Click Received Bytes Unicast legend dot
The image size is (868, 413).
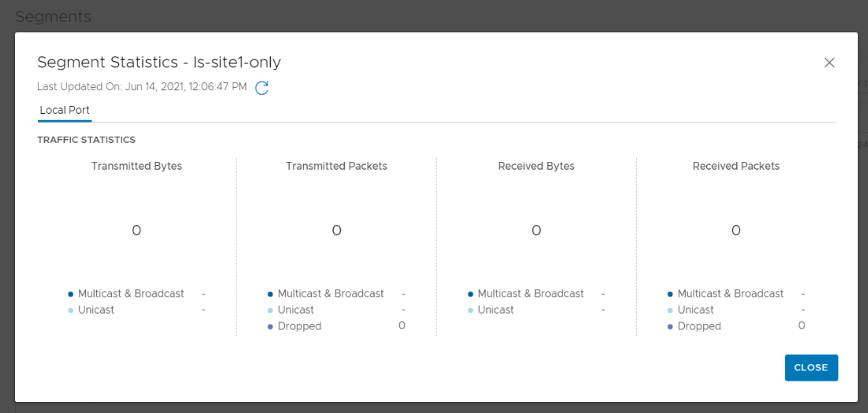pos(470,310)
